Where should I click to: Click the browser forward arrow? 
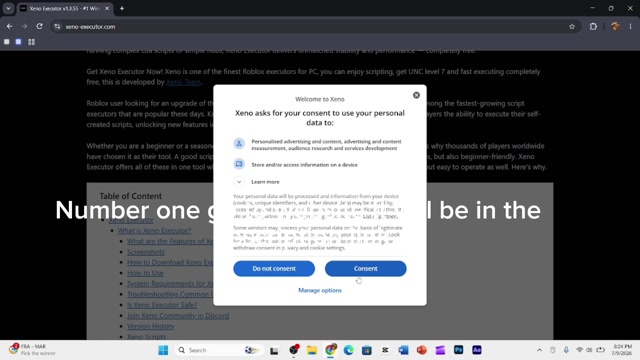click(24, 26)
